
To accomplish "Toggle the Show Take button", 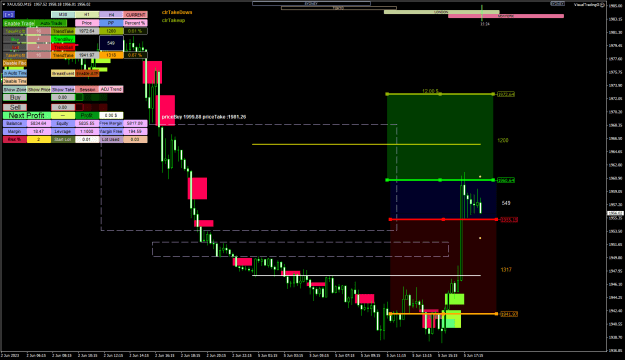I will [63, 90].
